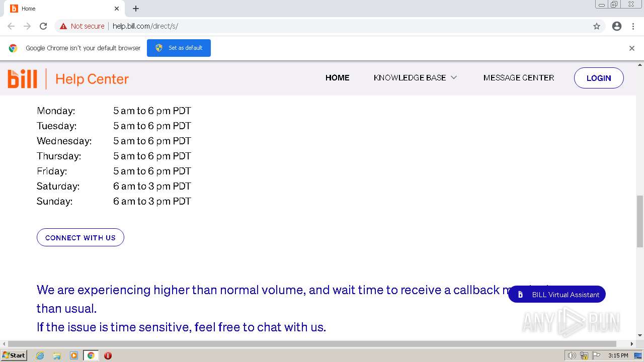The image size is (644, 362).
Task: Select the Home browser tab
Action: 64,9
